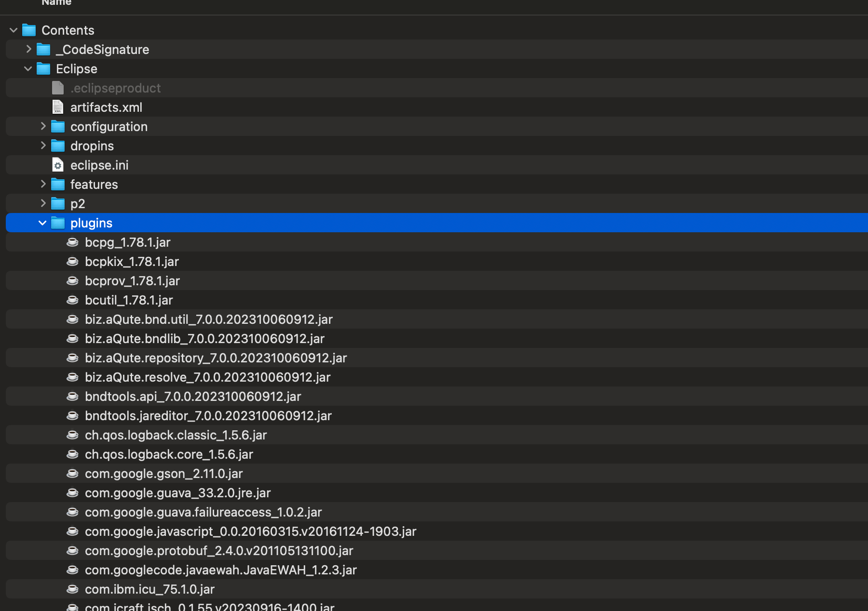Expand the _CodeSignature folder chevron
This screenshot has height=611, width=868.
click(x=28, y=49)
